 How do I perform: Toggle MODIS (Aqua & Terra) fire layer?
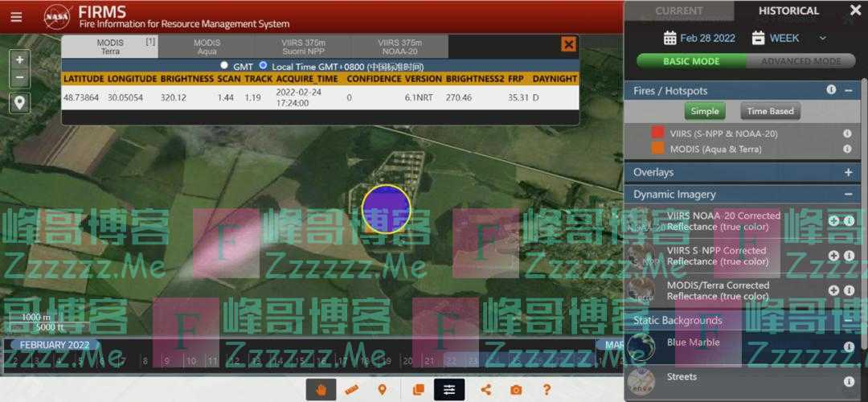[x=658, y=149]
